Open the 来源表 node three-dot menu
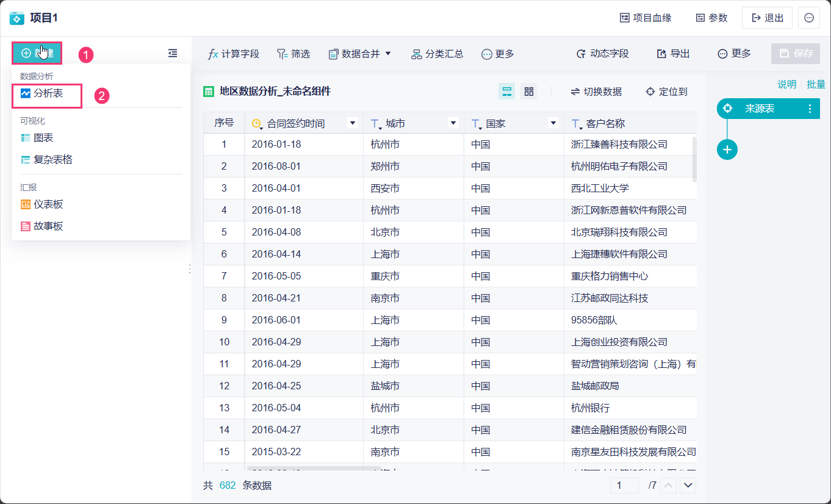Image resolution: width=831 pixels, height=504 pixels. (810, 109)
